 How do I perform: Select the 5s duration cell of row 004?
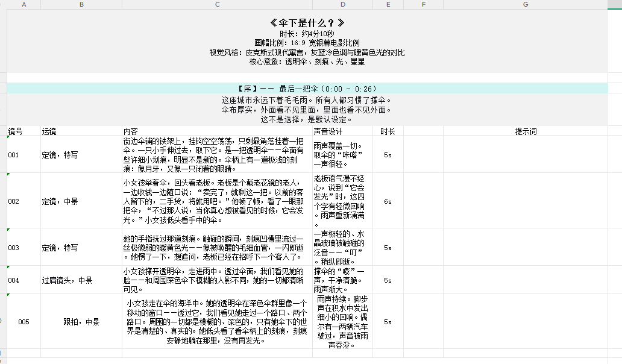(388, 280)
